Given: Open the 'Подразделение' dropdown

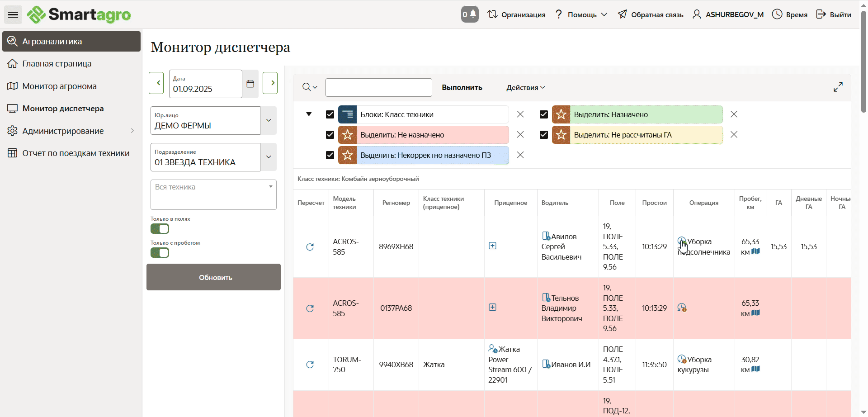Looking at the screenshot, I should 269,157.
